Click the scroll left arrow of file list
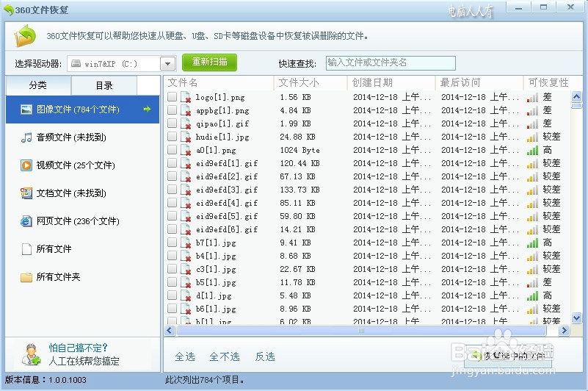 tap(170, 331)
